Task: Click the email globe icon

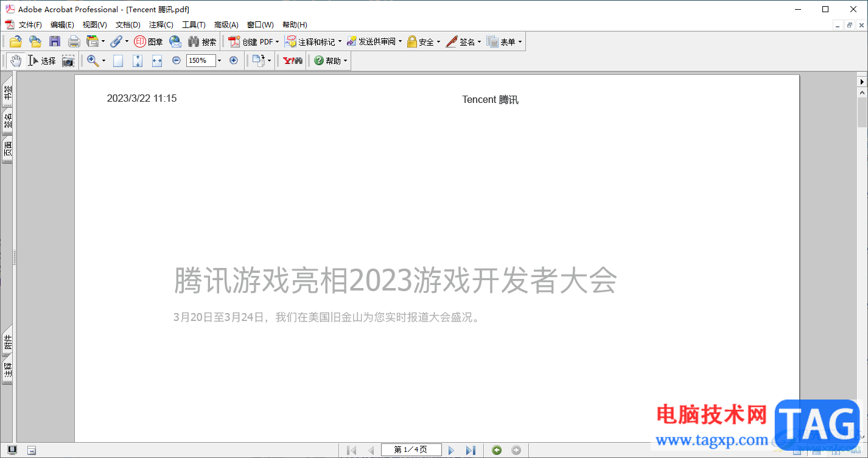Action: (175, 41)
